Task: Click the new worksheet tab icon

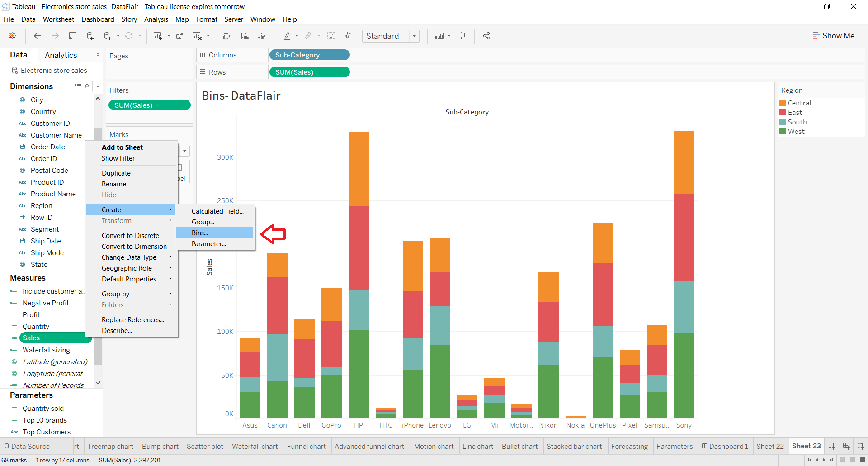Action: point(832,446)
